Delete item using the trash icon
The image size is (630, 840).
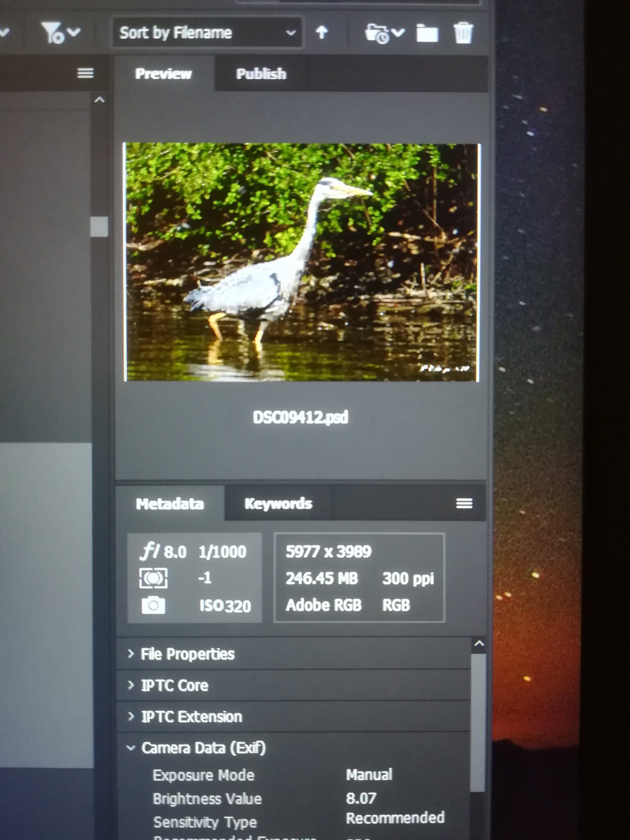pos(463,33)
